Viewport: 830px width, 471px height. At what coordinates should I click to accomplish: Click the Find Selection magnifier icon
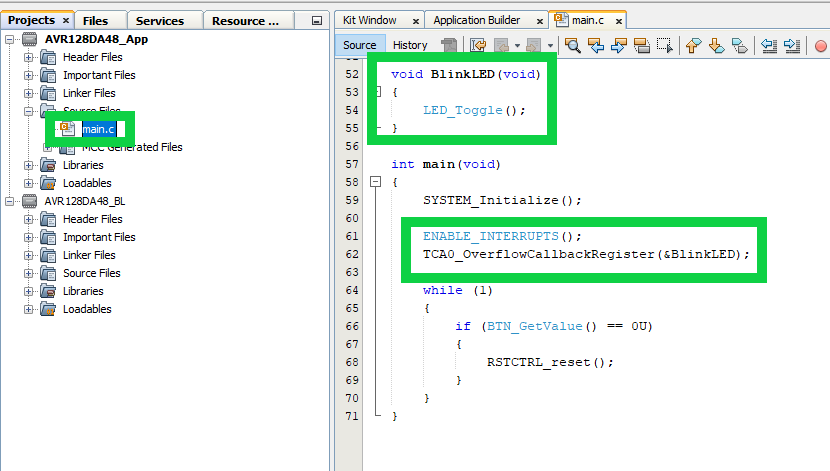(x=573, y=45)
